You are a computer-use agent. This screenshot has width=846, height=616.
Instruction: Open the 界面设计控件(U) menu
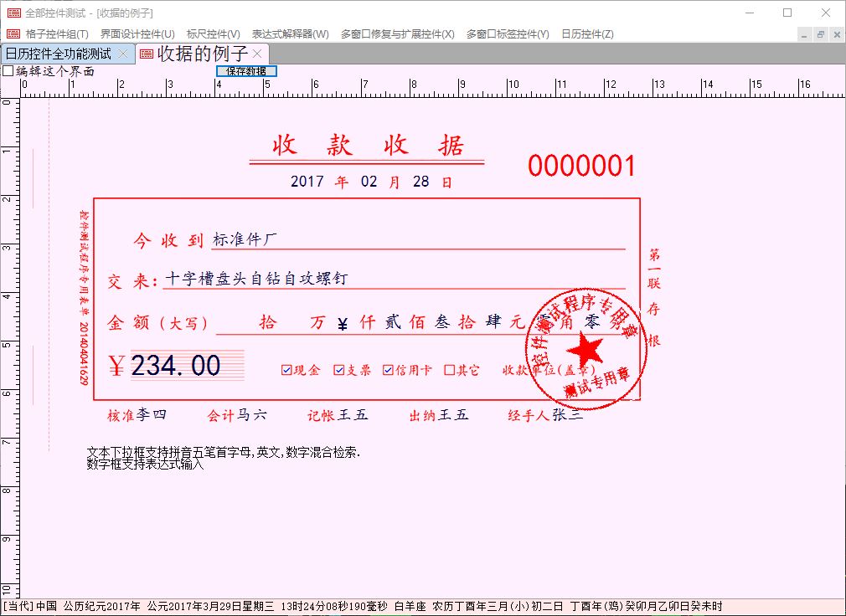coord(137,34)
